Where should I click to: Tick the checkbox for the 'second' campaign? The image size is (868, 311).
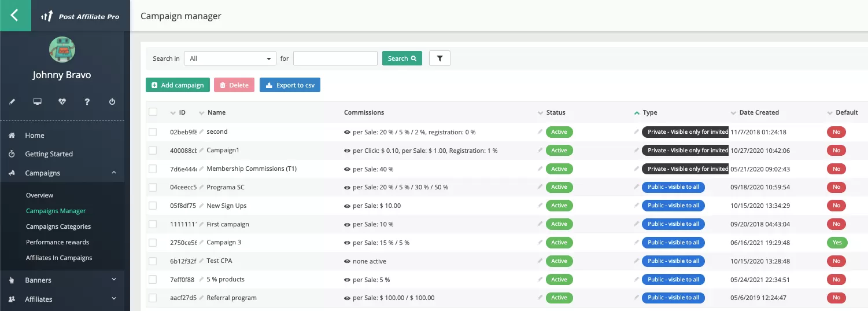tap(153, 132)
